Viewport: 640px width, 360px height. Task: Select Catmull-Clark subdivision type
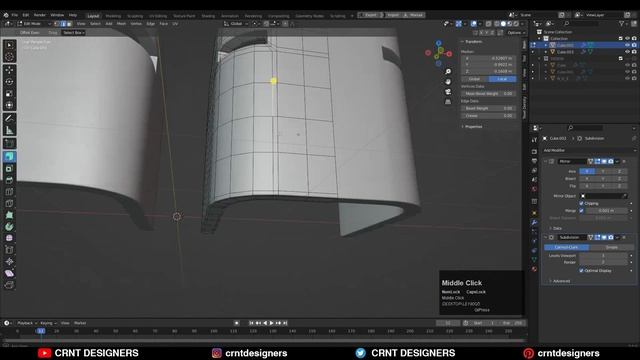[x=567, y=247]
